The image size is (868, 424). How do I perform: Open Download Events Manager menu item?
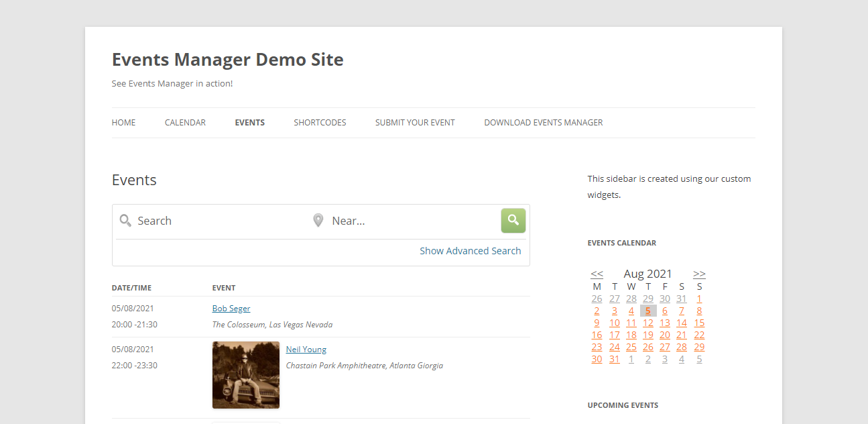544,123
